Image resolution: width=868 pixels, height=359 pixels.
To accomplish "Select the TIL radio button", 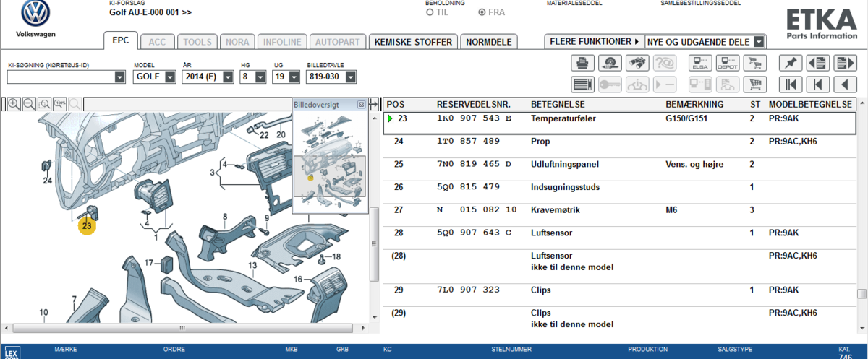I will point(430,12).
